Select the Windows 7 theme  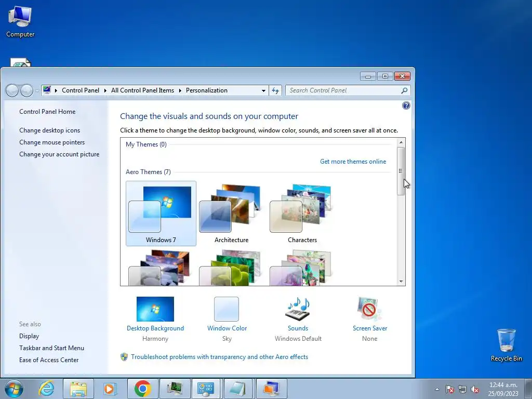161,214
